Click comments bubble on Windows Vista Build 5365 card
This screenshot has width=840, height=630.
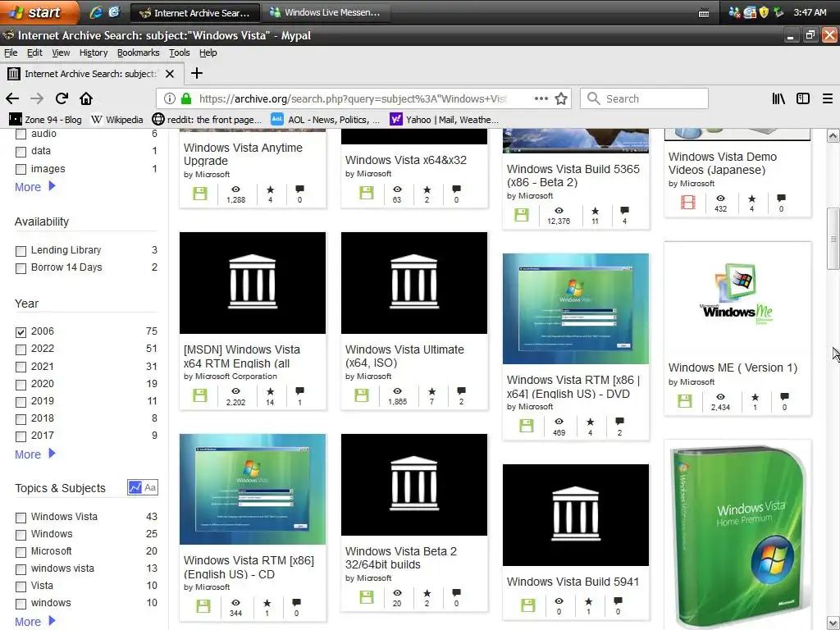tap(624, 211)
